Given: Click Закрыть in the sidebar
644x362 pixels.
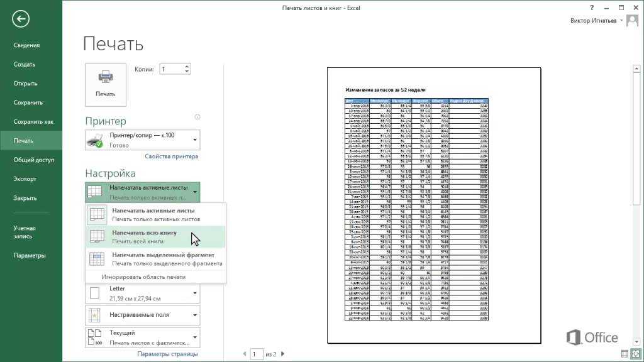Looking at the screenshot, I should point(25,198).
